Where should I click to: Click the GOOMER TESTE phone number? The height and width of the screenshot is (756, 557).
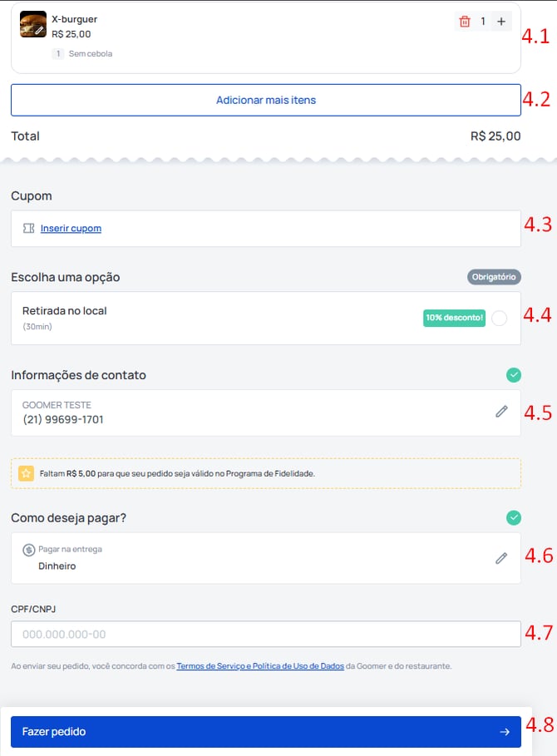click(x=63, y=419)
